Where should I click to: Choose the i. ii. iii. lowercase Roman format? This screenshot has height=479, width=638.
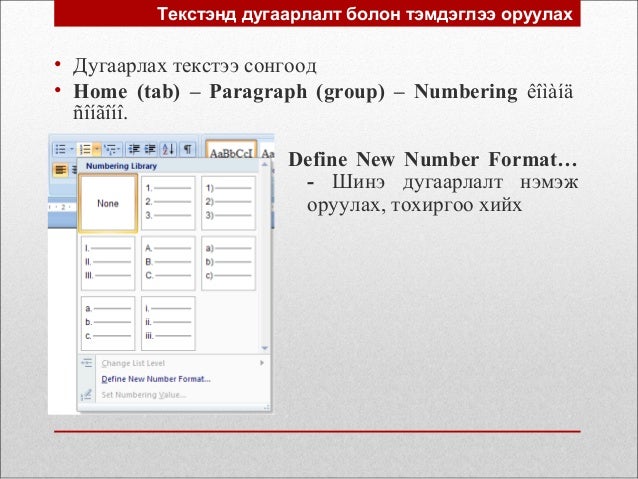pos(168,323)
